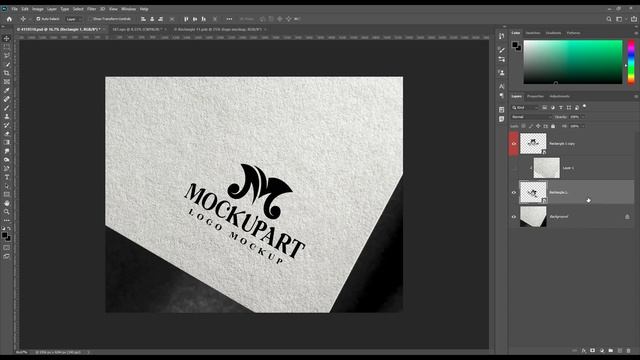Select the Horizontal Type tool
The image size is (640, 360).
tap(7, 177)
